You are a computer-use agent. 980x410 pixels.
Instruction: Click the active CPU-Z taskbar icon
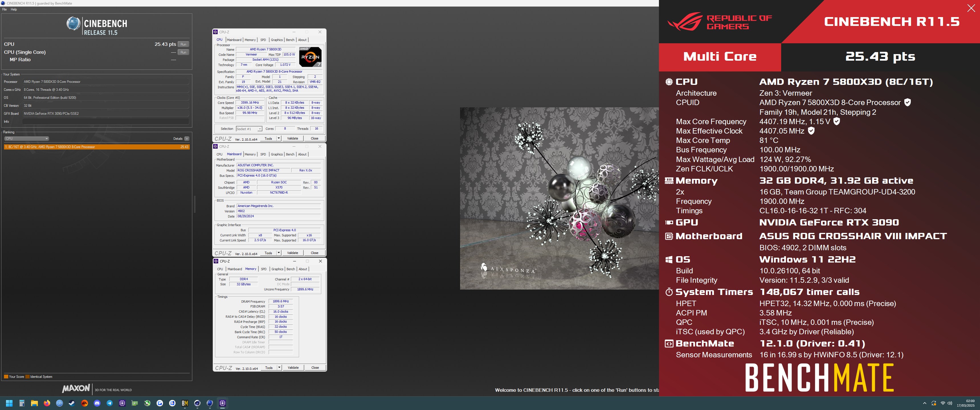tap(222, 403)
